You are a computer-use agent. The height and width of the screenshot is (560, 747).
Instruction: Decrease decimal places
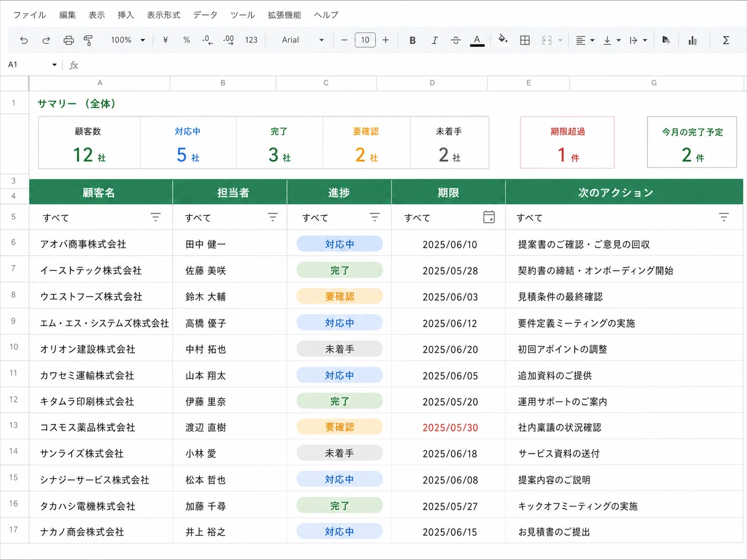[208, 40]
